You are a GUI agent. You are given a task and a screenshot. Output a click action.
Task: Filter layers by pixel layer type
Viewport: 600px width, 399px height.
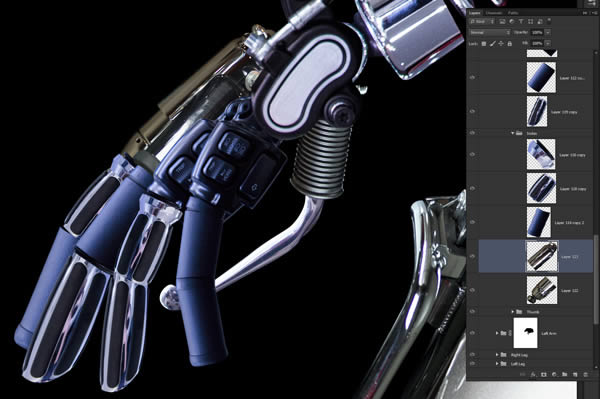[x=502, y=21]
